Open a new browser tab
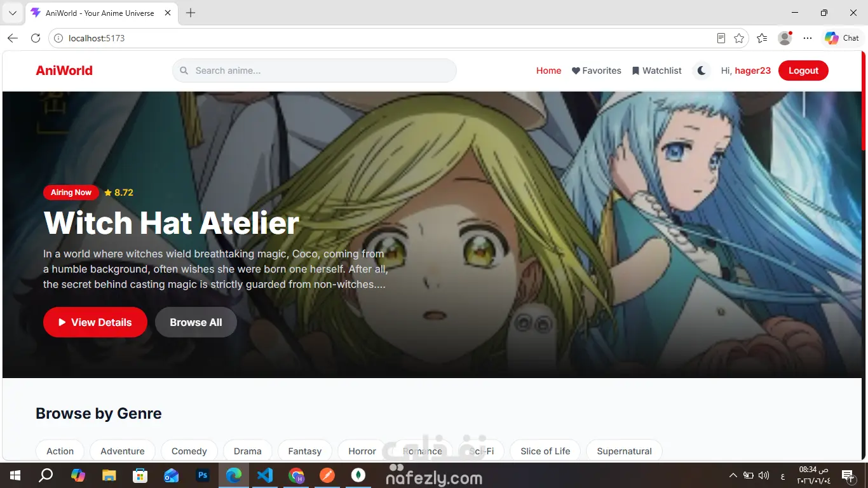This screenshot has height=488, width=868. (191, 13)
